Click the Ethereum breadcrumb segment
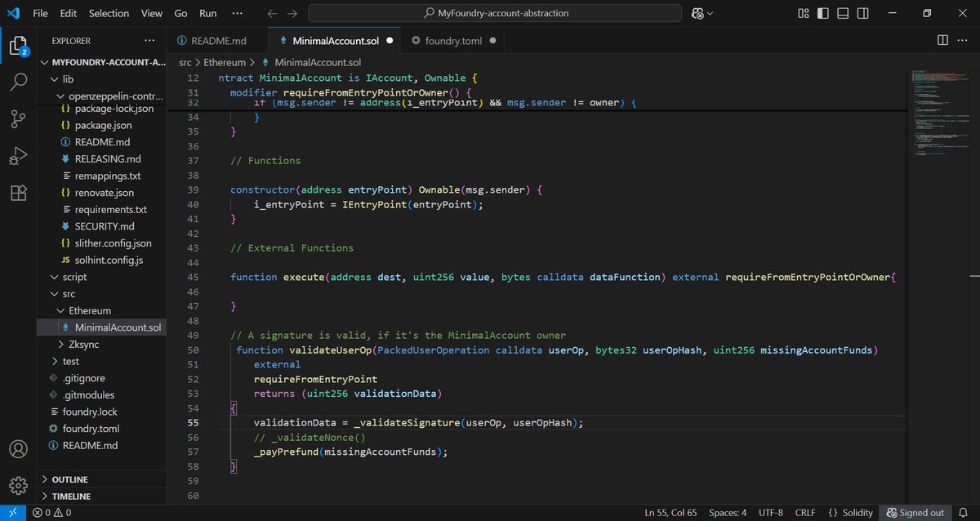Image resolution: width=980 pixels, height=521 pixels. click(x=224, y=62)
